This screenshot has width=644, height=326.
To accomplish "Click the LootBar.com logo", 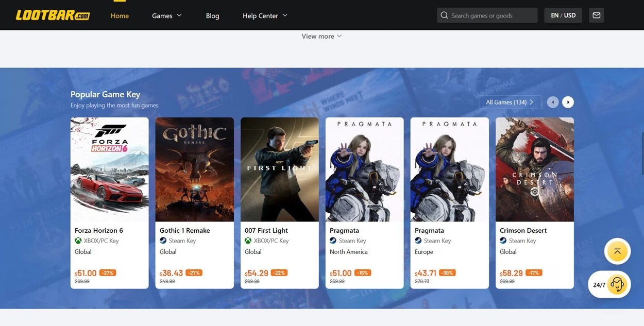I will [x=53, y=15].
